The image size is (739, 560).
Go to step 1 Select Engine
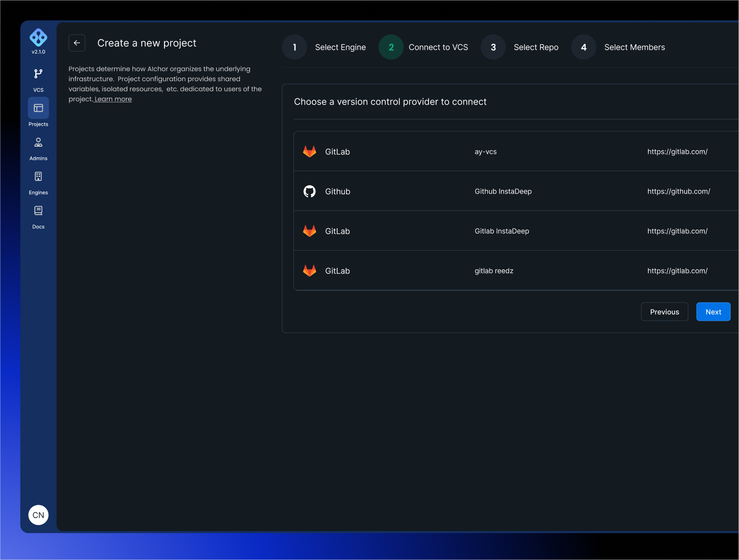click(x=324, y=47)
